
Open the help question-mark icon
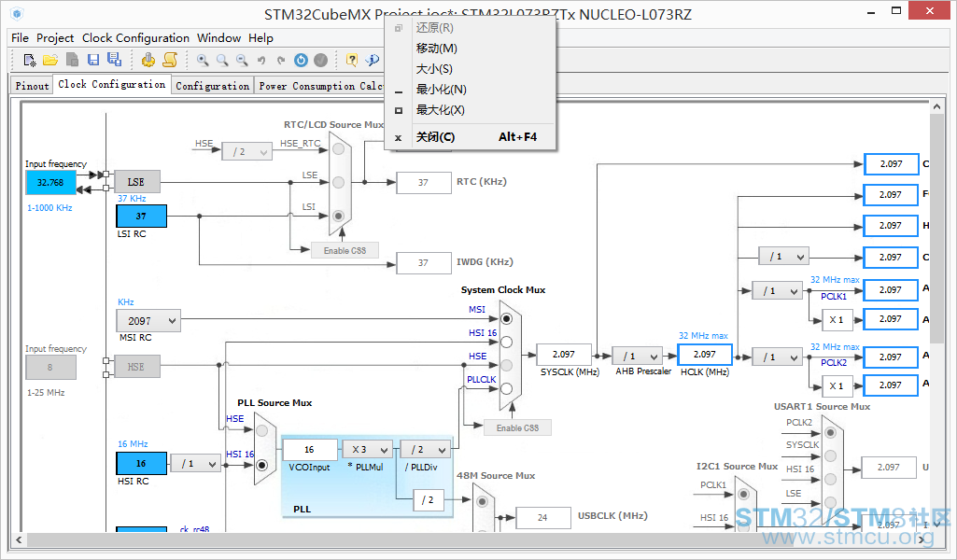[x=352, y=60]
